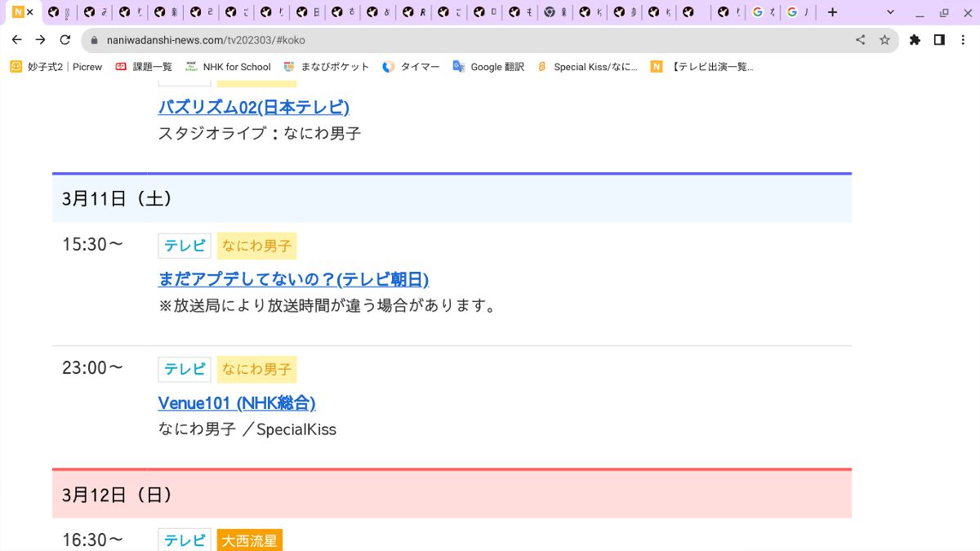The height and width of the screenshot is (551, 980).
Task: Click the forward navigation arrow
Action: [x=40, y=39]
